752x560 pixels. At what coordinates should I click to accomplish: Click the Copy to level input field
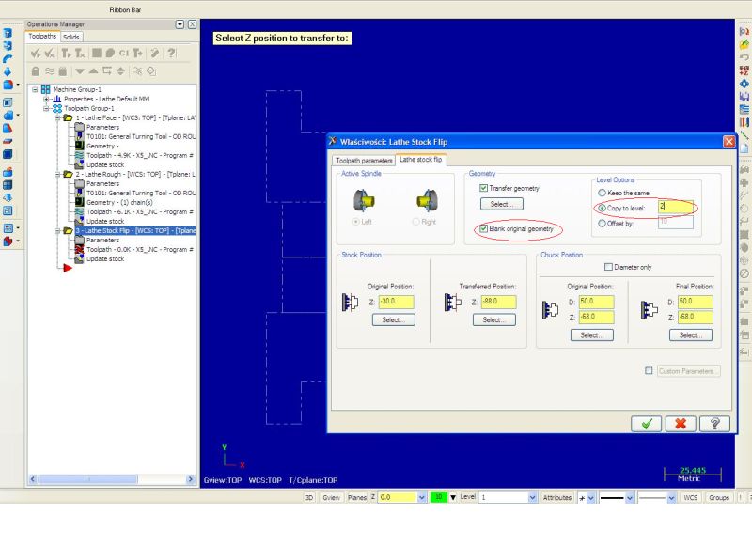point(675,207)
